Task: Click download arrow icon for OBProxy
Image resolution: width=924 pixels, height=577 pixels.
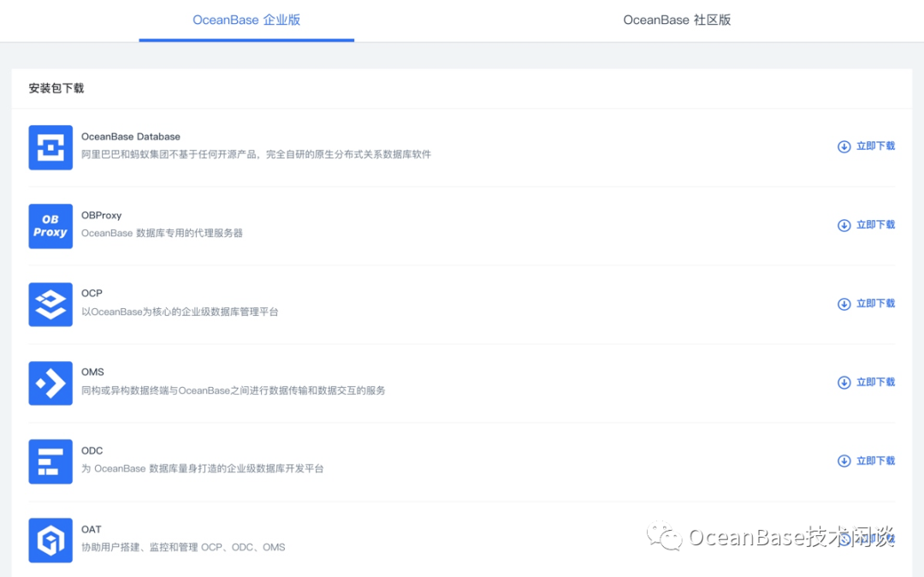Action: point(844,225)
